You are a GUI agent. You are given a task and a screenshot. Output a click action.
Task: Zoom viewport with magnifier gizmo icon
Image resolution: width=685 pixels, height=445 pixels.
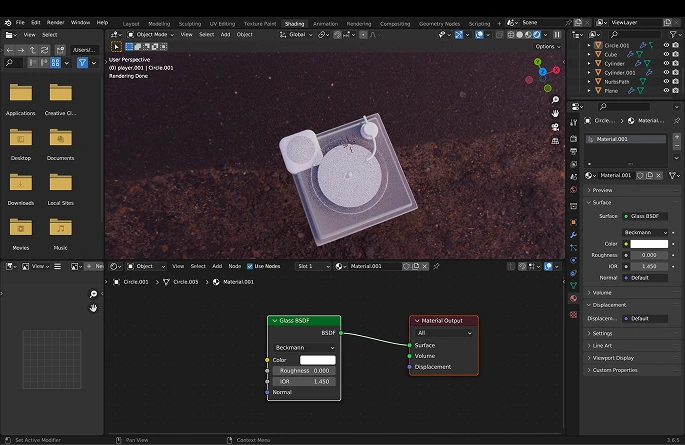tap(555, 100)
